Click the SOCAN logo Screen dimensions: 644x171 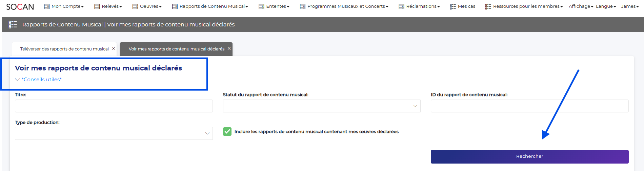[20, 7]
